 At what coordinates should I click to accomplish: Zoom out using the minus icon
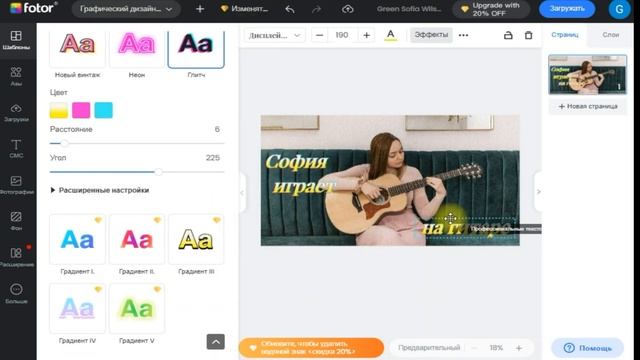474,348
